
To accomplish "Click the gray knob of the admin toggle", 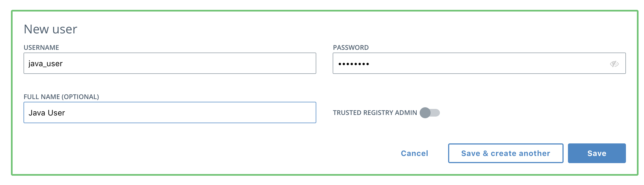I will tap(425, 113).
